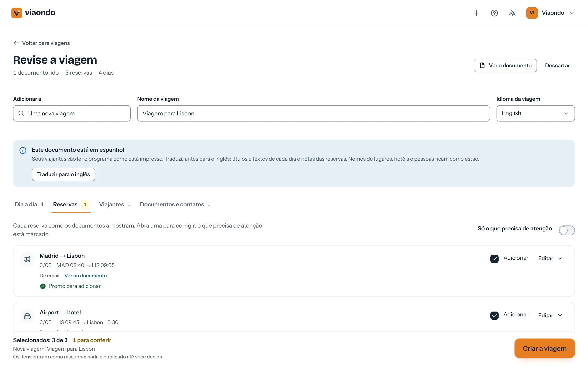
Task: Click the Criar a viagem button
Action: (545, 348)
